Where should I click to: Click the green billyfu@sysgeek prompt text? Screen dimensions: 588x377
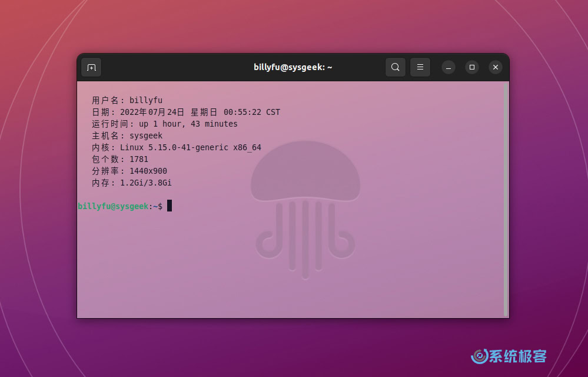point(113,206)
